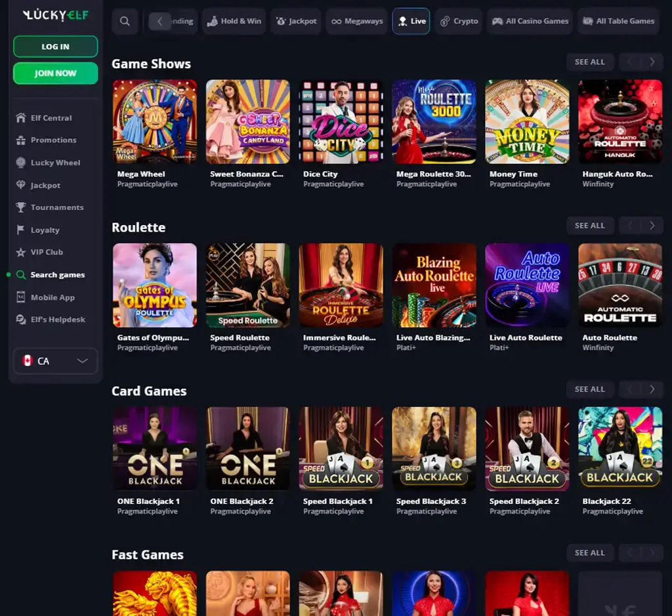
Task: Click the Lucky Elf logo
Action: [56, 16]
